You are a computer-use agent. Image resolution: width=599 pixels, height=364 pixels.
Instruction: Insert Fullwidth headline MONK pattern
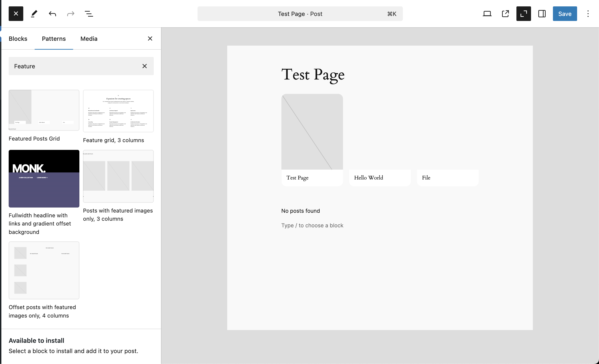click(x=44, y=179)
